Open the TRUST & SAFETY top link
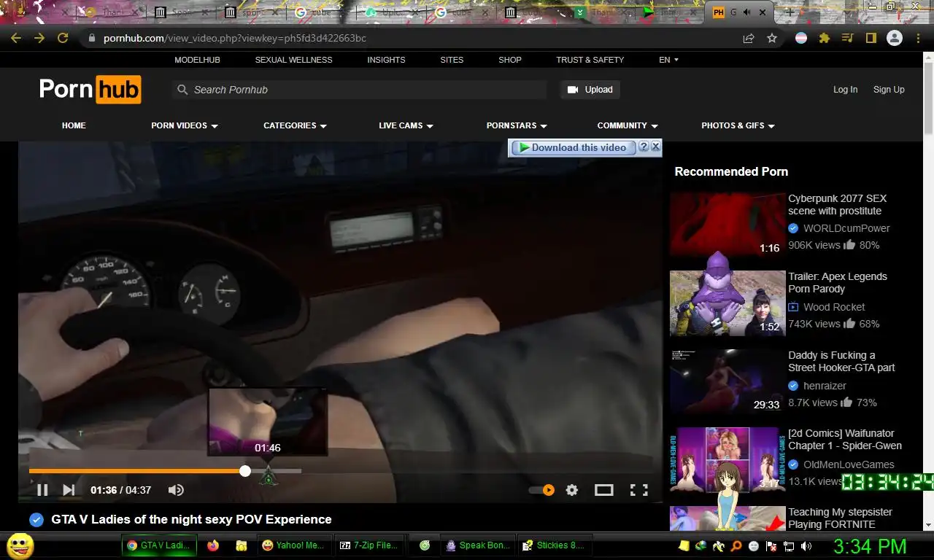 pos(590,60)
